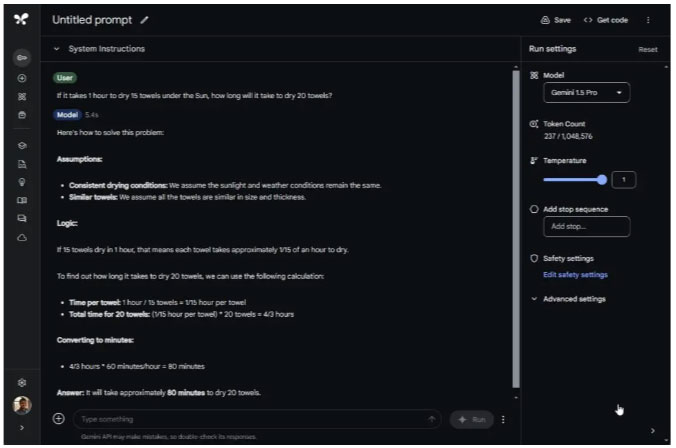Viewport: 676px width, 448px height.
Task: Click the Temperature slider handle
Action: tap(602, 180)
